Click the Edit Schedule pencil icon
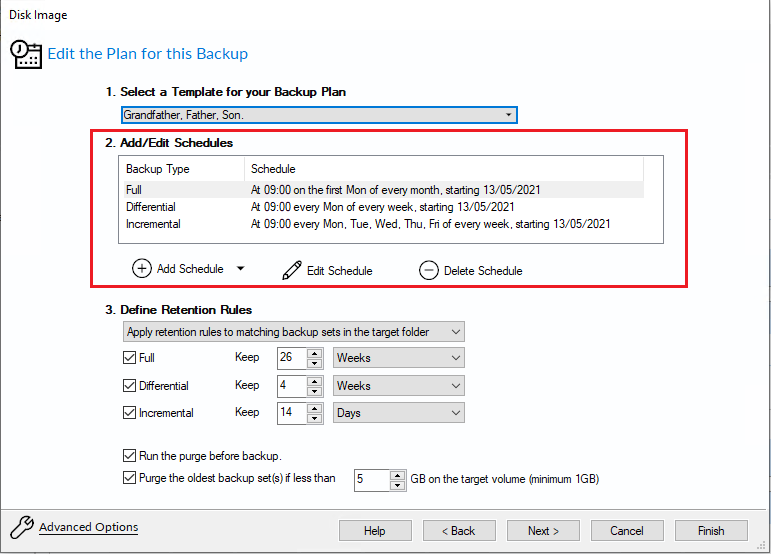This screenshot has width=771, height=554. [292, 270]
